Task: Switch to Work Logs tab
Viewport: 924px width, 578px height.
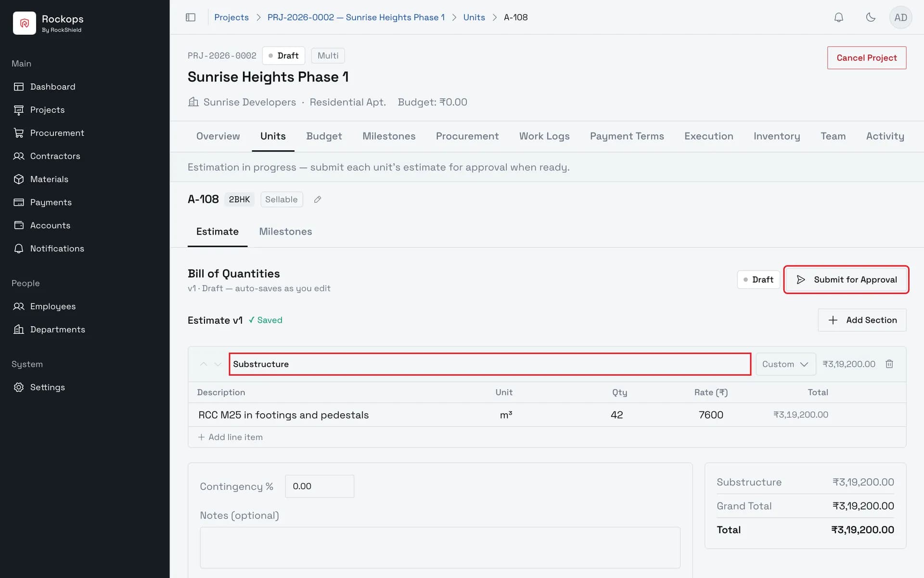Action: tap(544, 136)
